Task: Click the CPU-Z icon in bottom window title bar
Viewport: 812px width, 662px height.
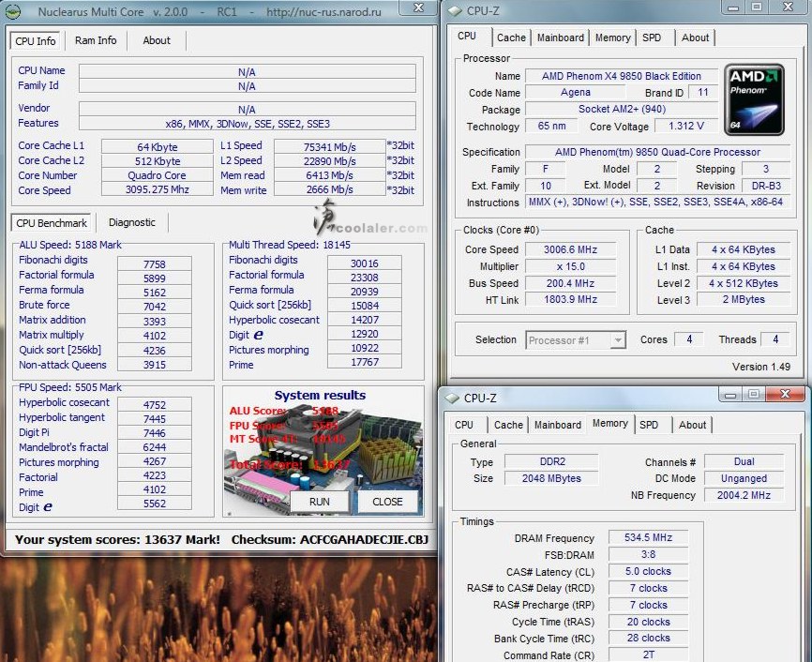Action: (452, 398)
